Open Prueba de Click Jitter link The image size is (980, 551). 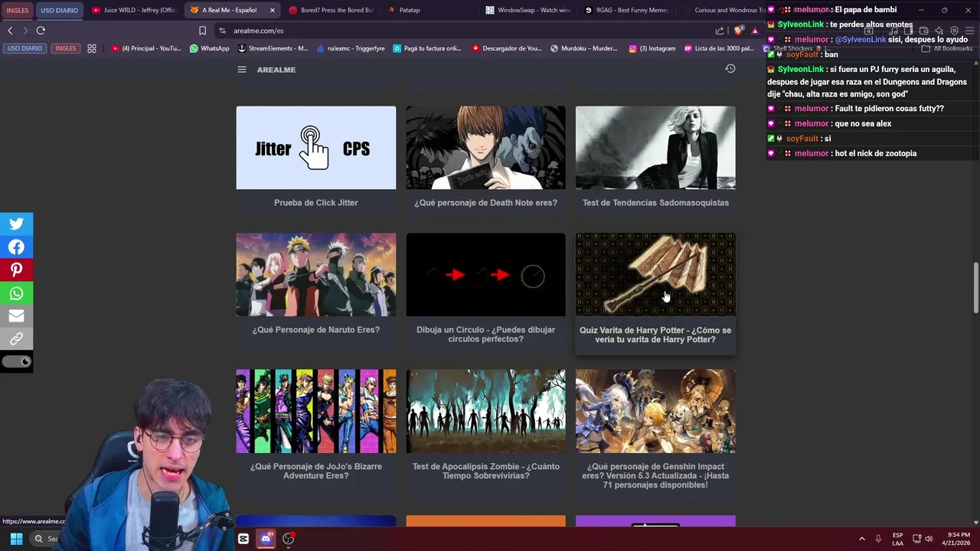[316, 203]
